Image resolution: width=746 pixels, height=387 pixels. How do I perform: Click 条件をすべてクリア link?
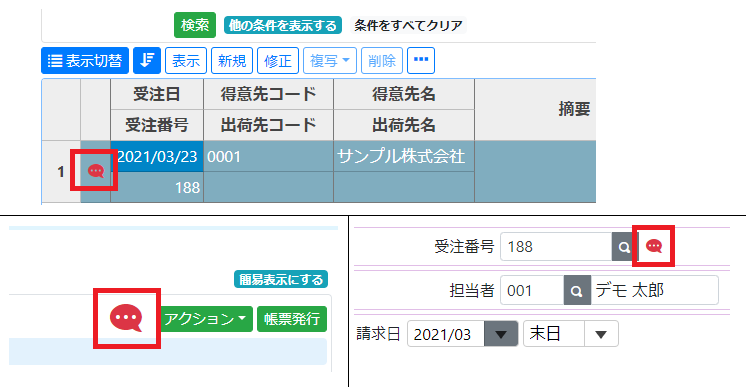(408, 25)
